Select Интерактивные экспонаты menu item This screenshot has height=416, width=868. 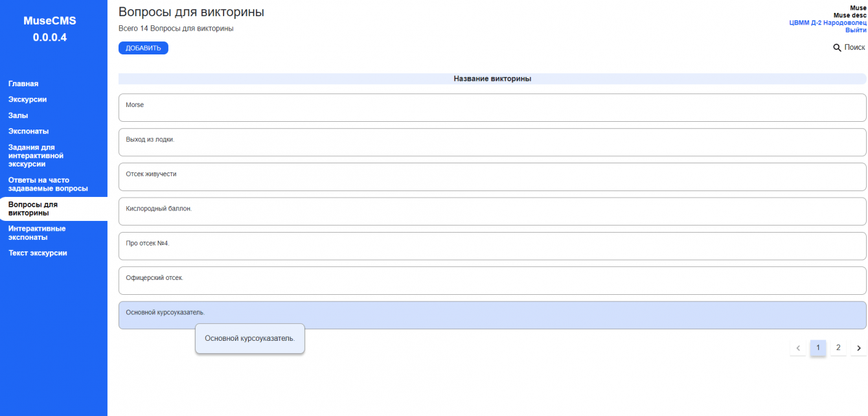(37, 233)
